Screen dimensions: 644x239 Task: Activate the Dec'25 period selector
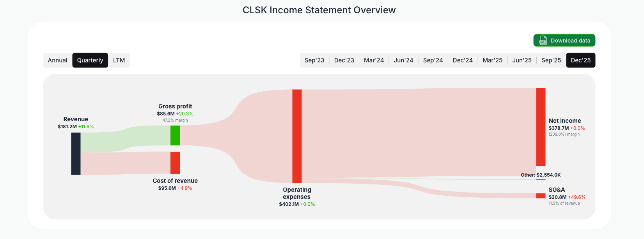pos(580,60)
